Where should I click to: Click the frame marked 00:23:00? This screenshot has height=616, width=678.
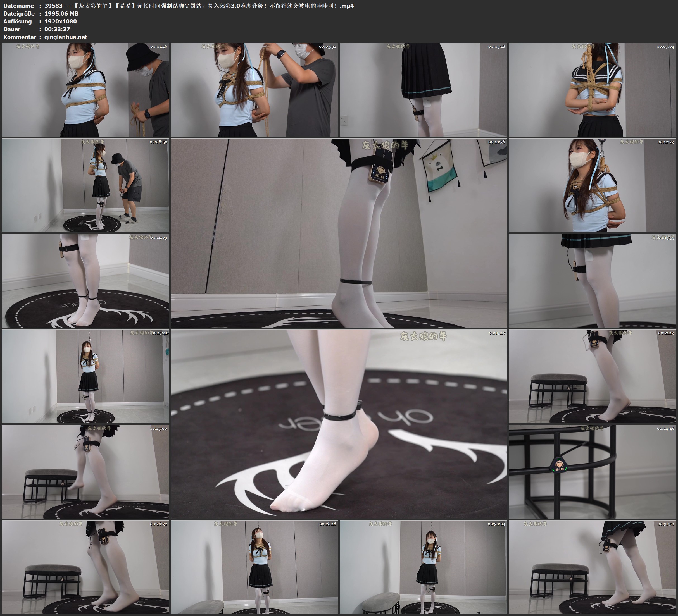click(x=85, y=471)
